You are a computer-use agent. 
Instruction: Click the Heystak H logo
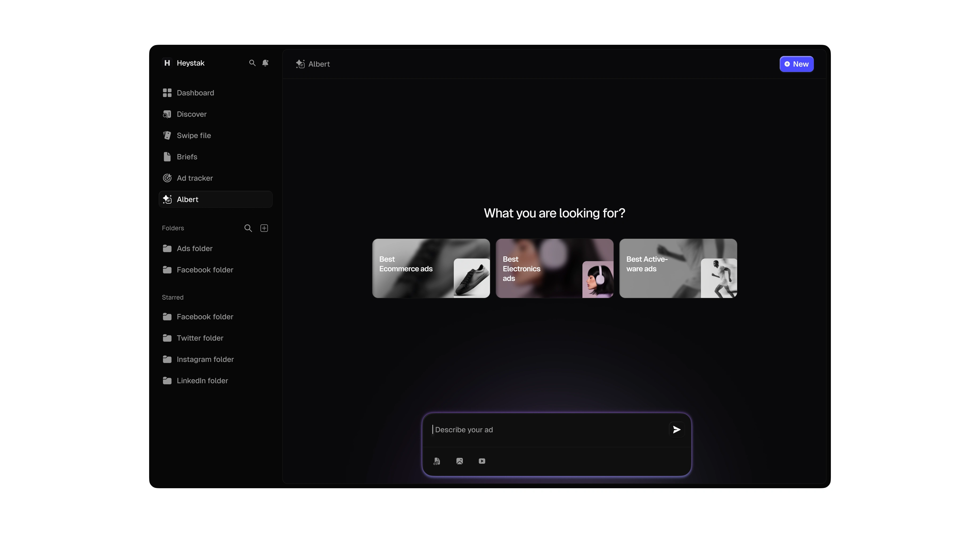[167, 63]
